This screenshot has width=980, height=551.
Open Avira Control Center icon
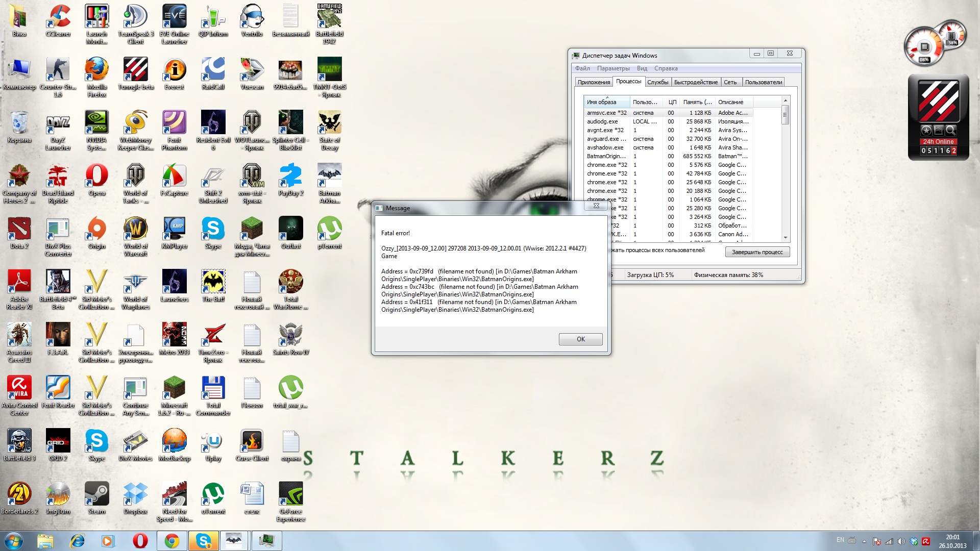[19, 395]
